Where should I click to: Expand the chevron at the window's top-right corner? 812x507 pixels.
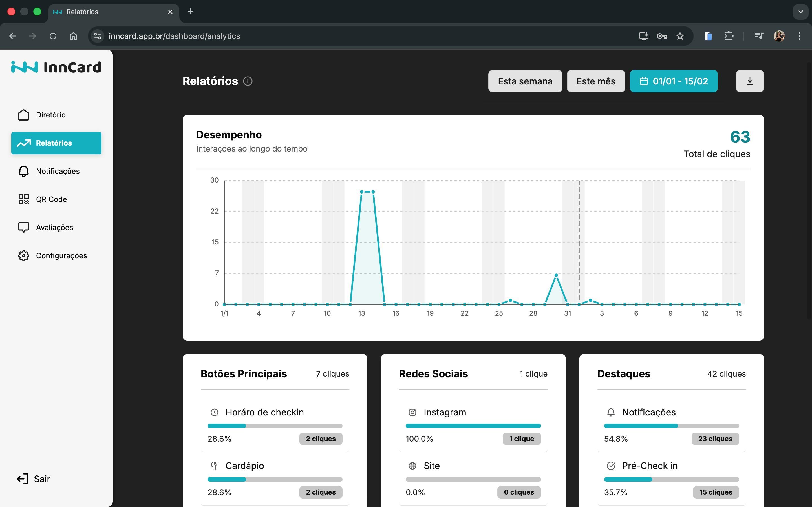(x=801, y=12)
